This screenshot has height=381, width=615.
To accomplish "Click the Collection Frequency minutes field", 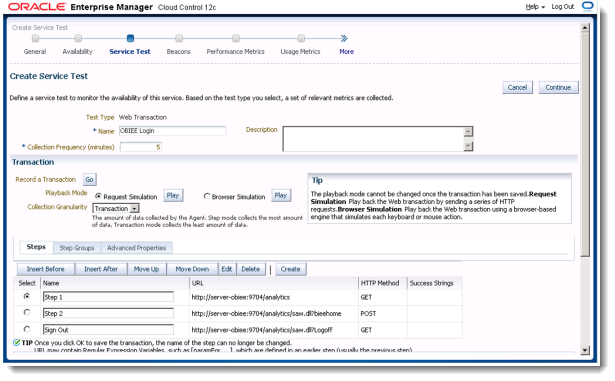I will (x=141, y=147).
